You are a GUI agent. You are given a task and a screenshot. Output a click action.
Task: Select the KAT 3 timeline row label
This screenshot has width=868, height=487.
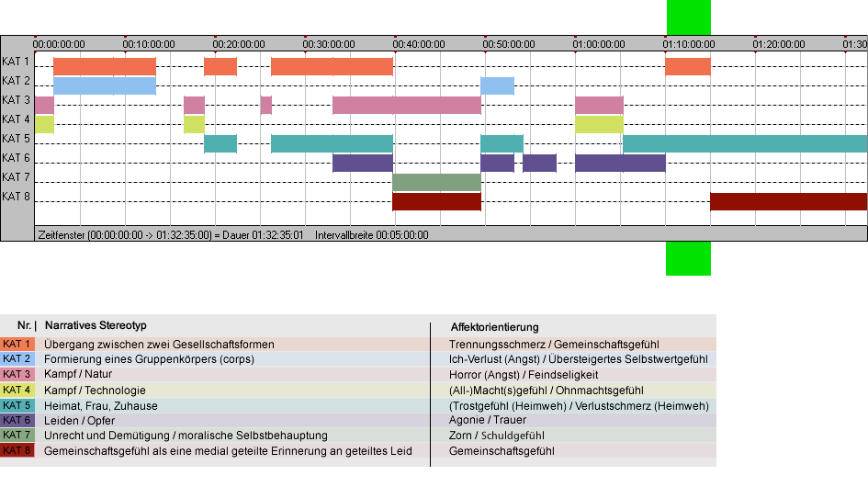click(16, 100)
